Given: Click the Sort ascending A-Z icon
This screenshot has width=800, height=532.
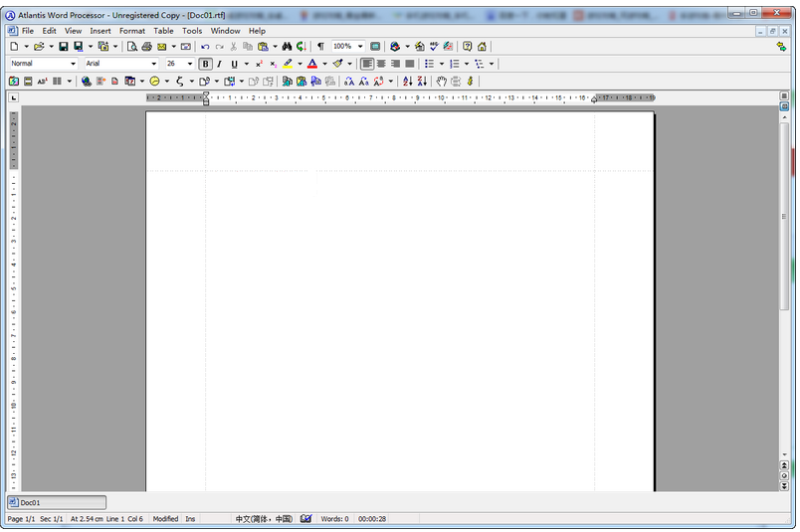Looking at the screenshot, I should [407, 81].
